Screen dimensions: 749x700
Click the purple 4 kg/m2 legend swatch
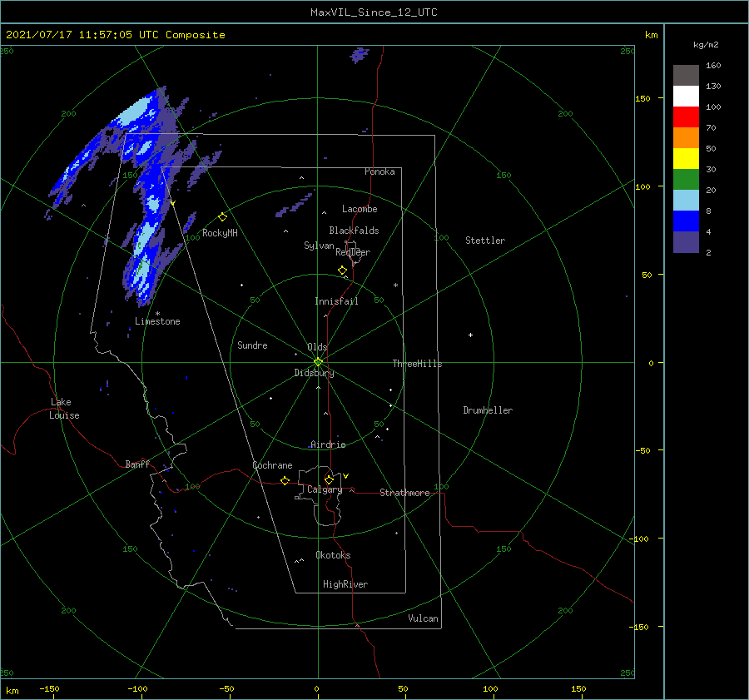point(686,241)
